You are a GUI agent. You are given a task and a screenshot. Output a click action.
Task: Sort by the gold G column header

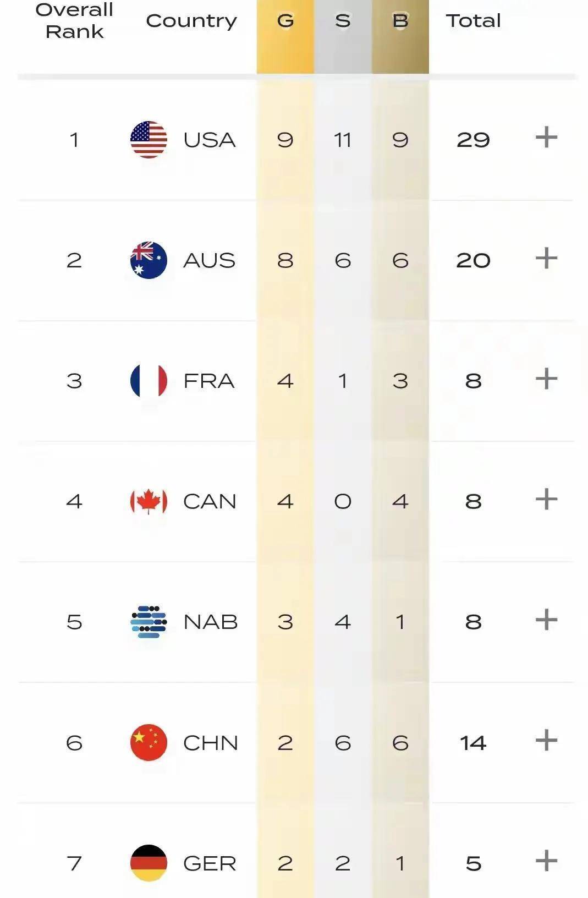(285, 21)
